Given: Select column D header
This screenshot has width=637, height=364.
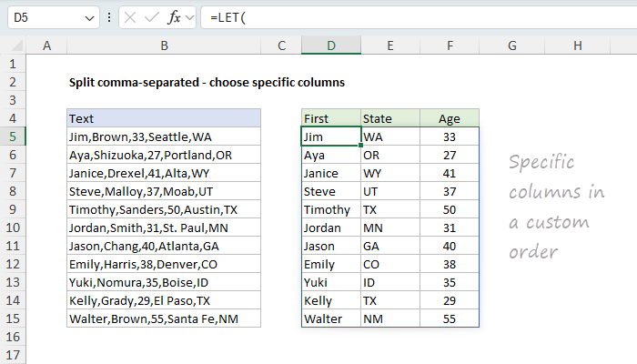Looking at the screenshot, I should click(x=330, y=45).
